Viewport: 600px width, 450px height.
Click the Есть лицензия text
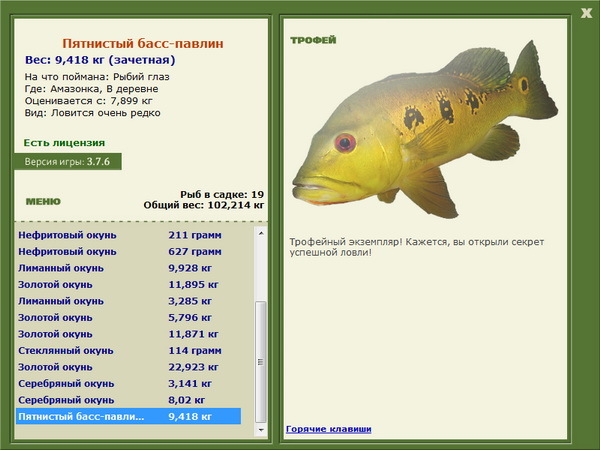coord(64,143)
